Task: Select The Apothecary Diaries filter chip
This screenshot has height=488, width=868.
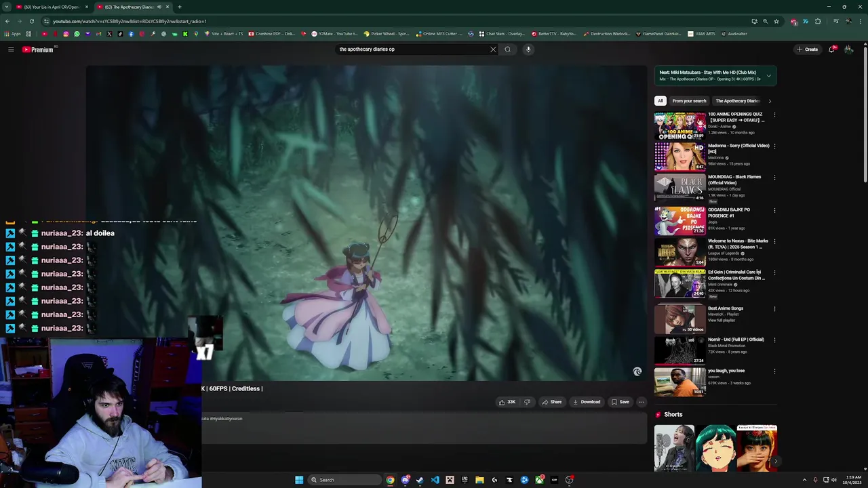Action: (x=737, y=101)
